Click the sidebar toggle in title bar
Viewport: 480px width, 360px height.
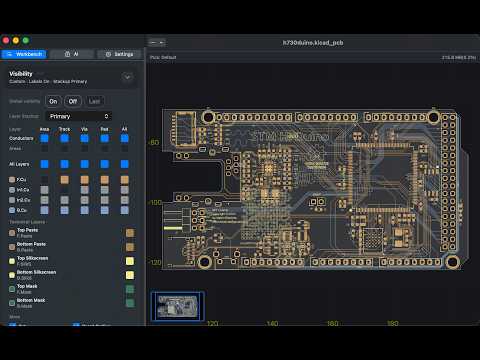tap(157, 43)
